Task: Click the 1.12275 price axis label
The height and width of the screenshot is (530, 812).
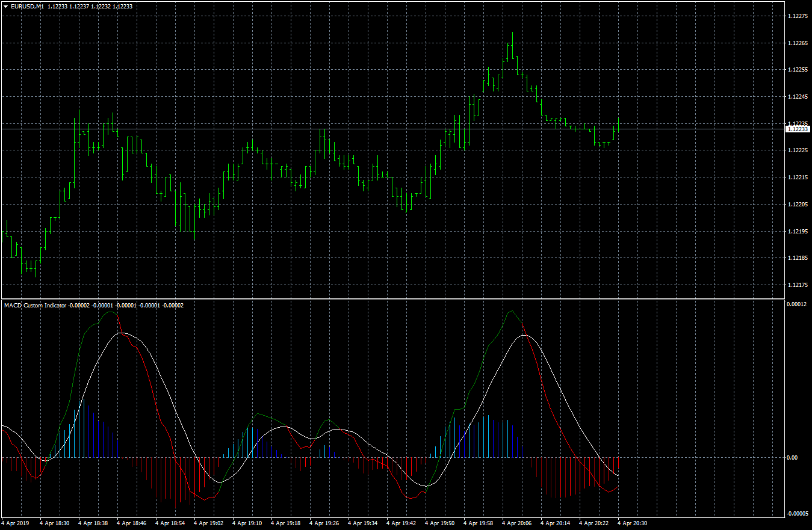Action: pos(797,16)
